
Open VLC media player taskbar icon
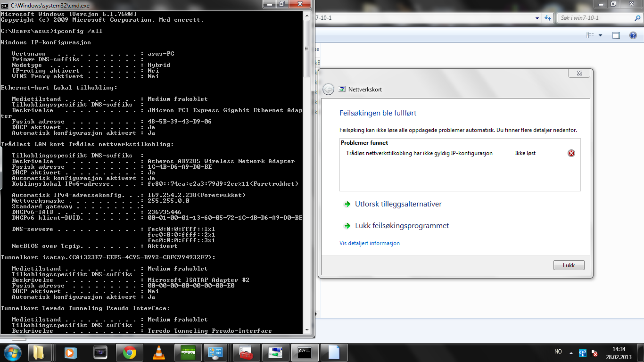coord(159,353)
